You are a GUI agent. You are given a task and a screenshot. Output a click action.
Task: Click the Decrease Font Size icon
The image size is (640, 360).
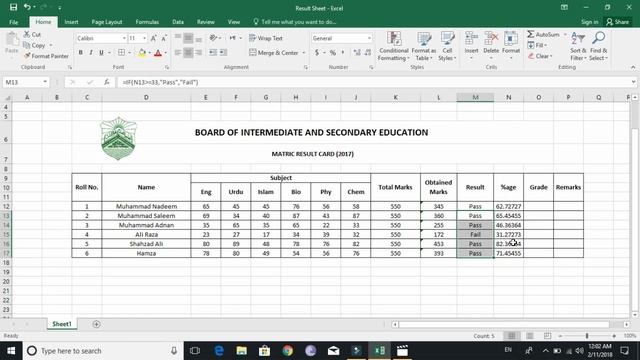click(164, 38)
